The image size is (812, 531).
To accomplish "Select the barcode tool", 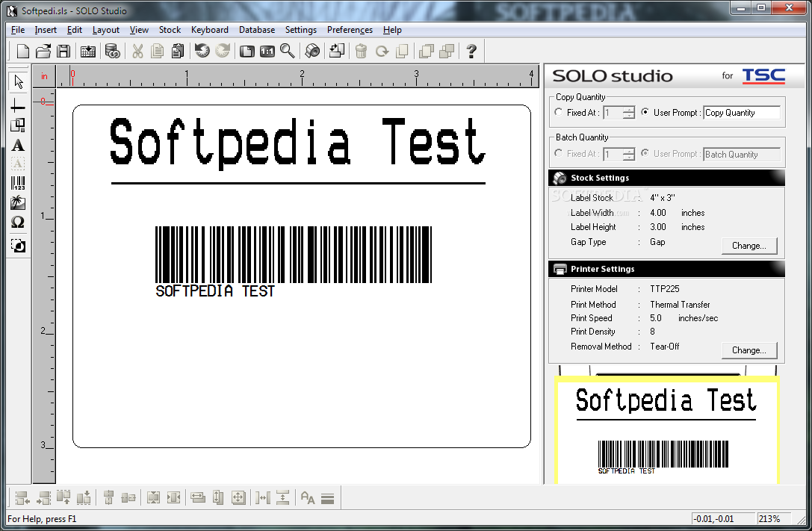I will [18, 183].
